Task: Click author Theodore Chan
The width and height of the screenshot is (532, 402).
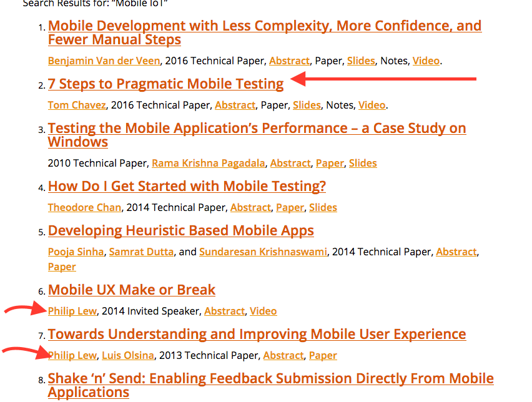Action: pyautogui.click(x=84, y=207)
